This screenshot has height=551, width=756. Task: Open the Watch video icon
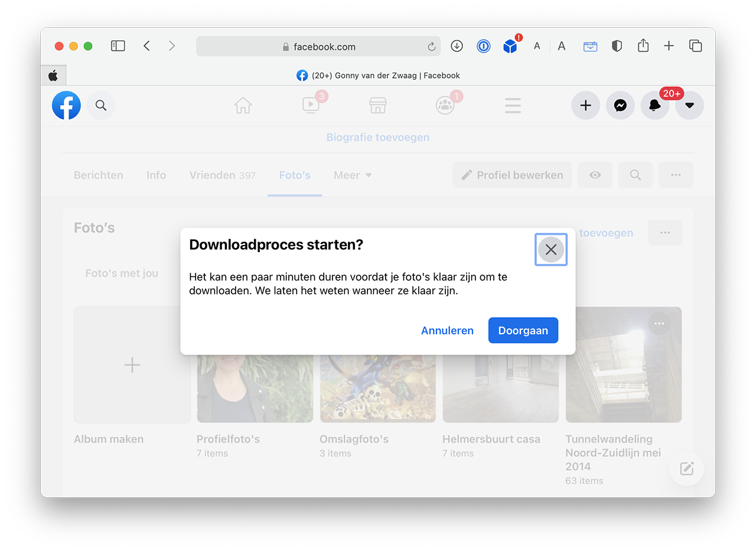(x=311, y=106)
